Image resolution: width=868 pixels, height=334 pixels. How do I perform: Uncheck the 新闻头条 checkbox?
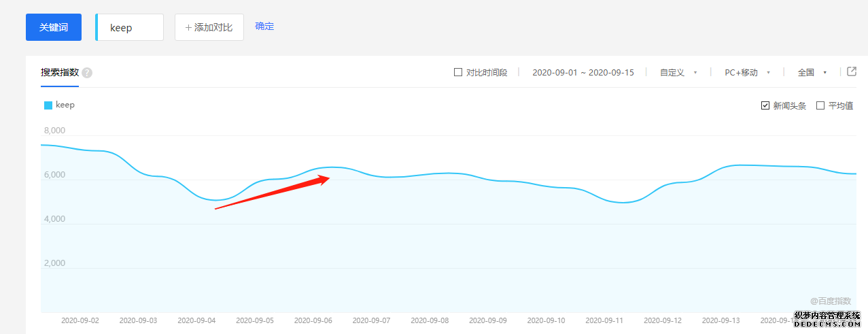coord(765,105)
